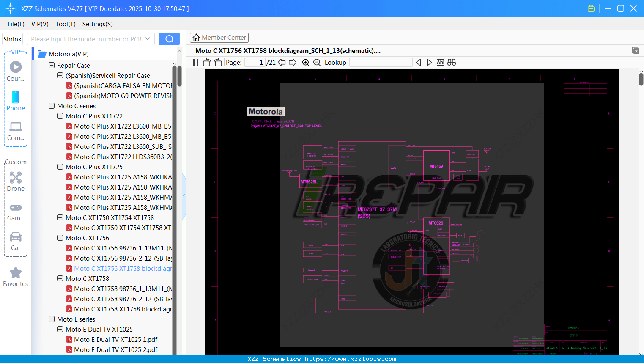Click the rotate counterclockwise icon
The image size is (644, 363).
pyautogui.click(x=207, y=63)
